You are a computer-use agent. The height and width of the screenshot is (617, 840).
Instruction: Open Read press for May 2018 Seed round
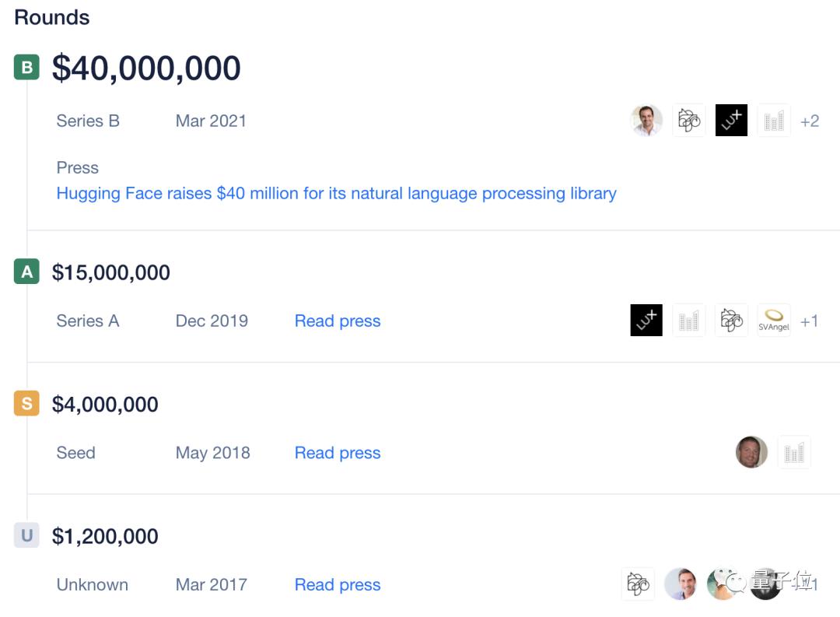point(338,453)
